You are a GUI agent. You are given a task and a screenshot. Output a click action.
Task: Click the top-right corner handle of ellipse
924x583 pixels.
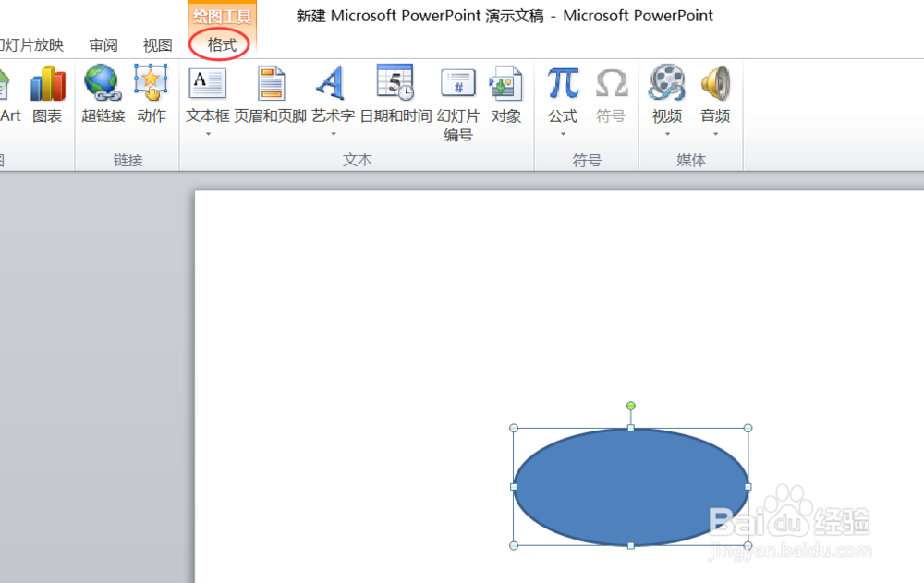tap(748, 428)
